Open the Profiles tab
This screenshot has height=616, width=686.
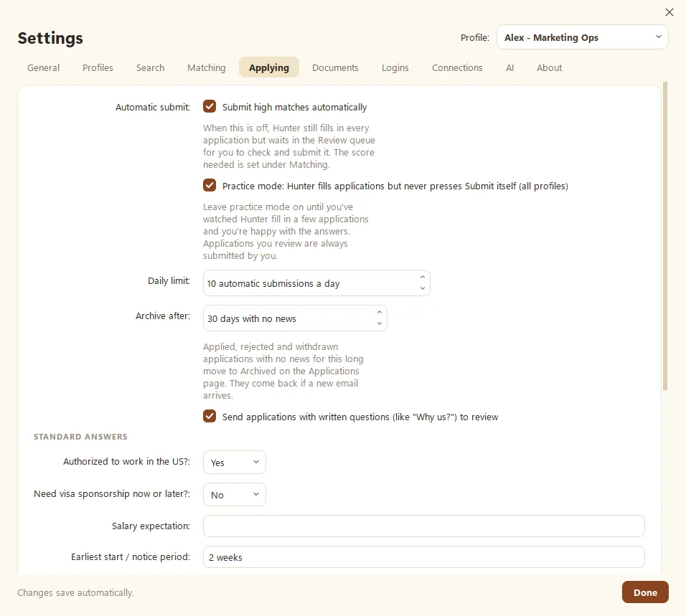tap(98, 67)
